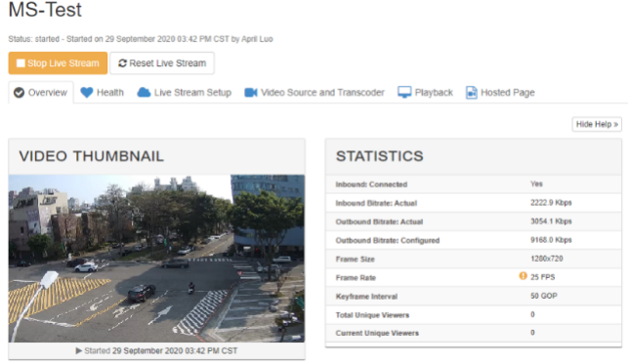
Task: Click the stop square icon on the orange button
Action: [21, 63]
